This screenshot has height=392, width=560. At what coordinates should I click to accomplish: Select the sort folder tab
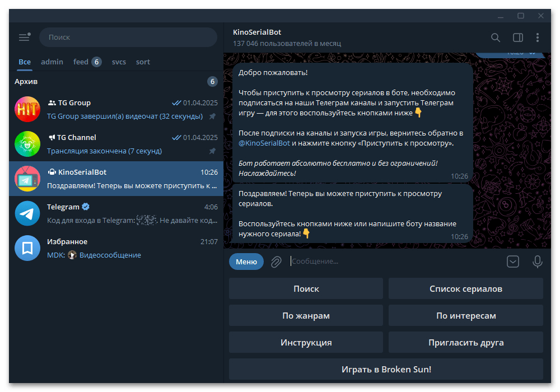tap(143, 62)
